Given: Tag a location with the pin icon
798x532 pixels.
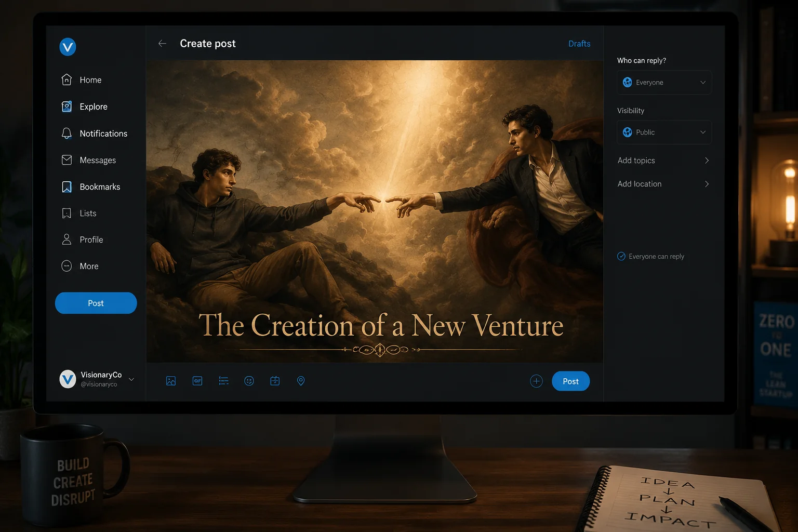Looking at the screenshot, I should [301, 381].
